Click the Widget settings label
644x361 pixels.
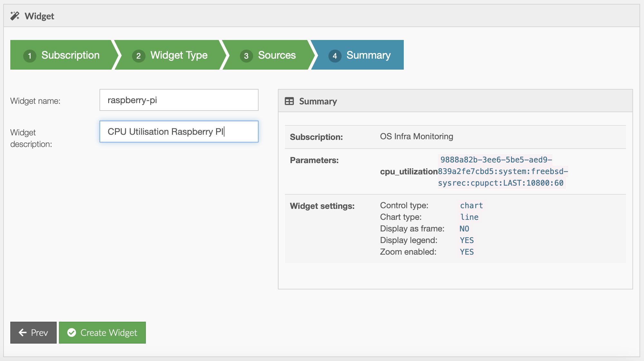[322, 206]
